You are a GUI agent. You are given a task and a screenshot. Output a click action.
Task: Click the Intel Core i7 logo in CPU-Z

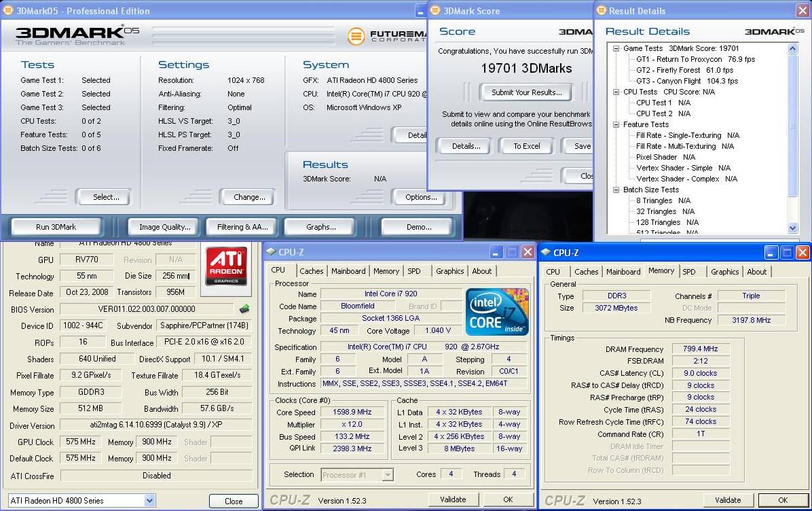(497, 312)
